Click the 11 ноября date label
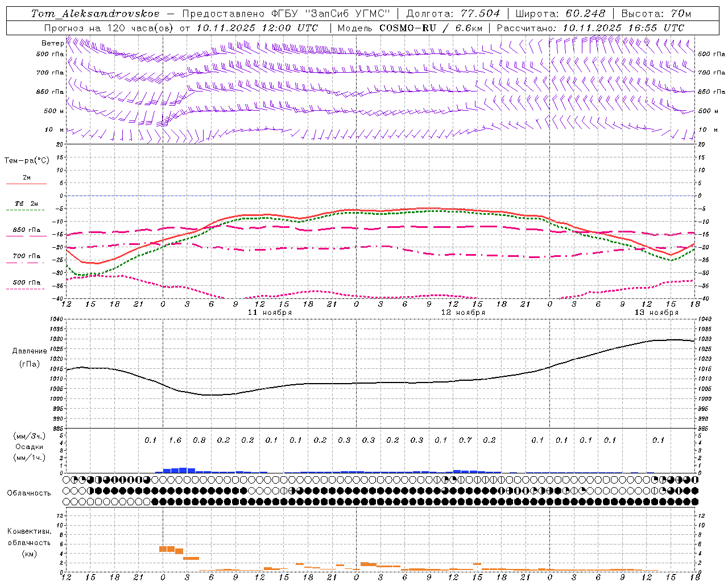The image size is (728, 582). click(x=270, y=312)
